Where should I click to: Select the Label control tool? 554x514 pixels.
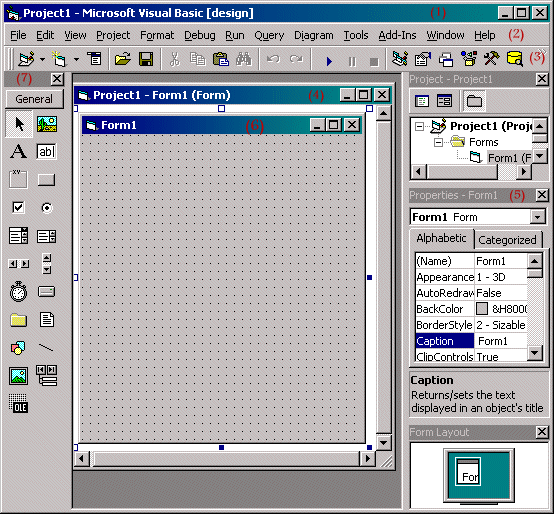coord(18,152)
